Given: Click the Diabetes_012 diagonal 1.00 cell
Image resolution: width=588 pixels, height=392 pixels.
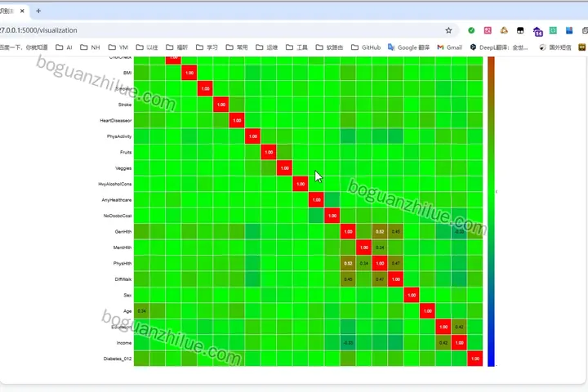Looking at the screenshot, I should [x=475, y=359].
